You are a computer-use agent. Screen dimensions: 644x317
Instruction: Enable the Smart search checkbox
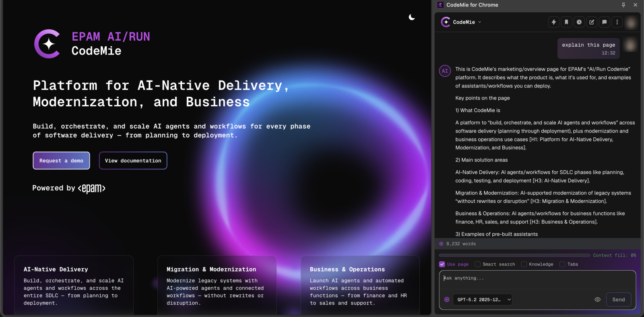tap(477, 264)
